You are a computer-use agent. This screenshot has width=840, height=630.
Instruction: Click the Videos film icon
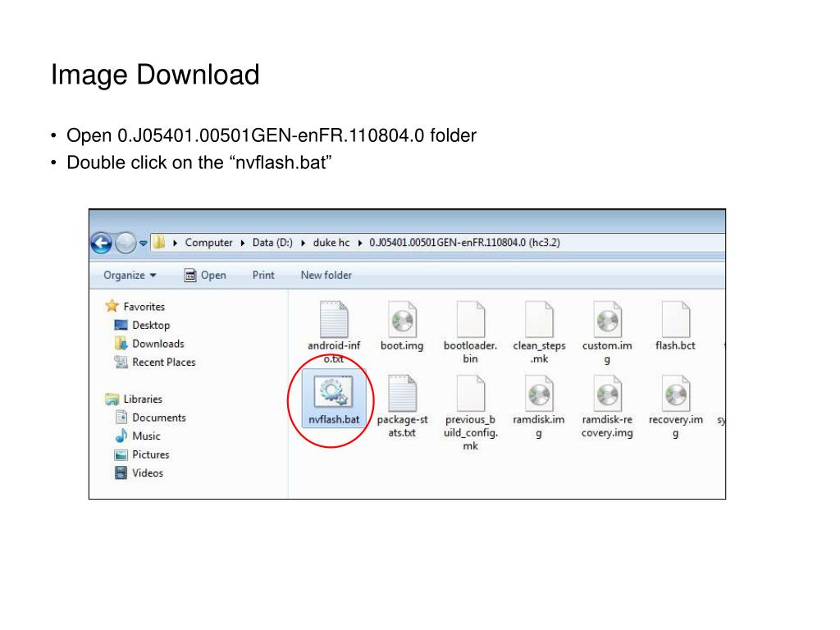click(121, 473)
